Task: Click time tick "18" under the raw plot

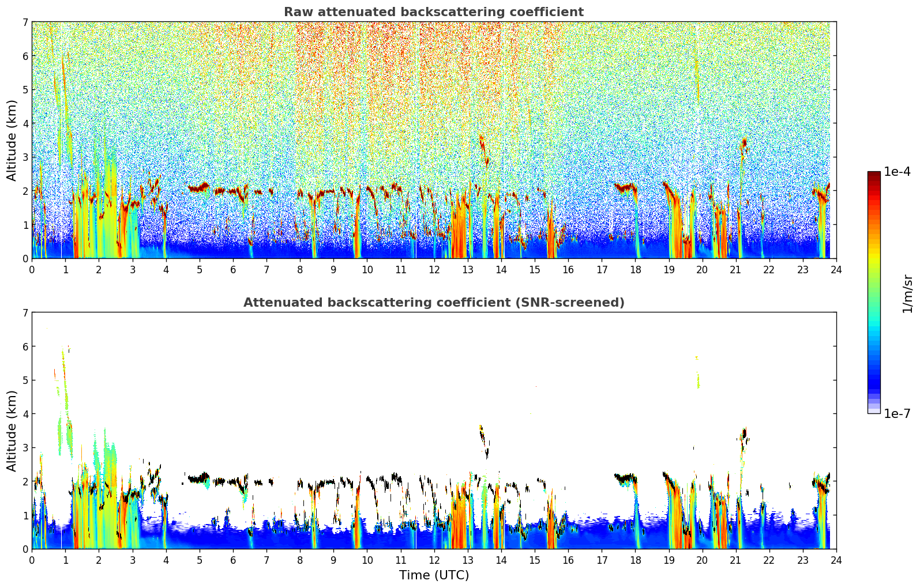Action: tap(635, 269)
